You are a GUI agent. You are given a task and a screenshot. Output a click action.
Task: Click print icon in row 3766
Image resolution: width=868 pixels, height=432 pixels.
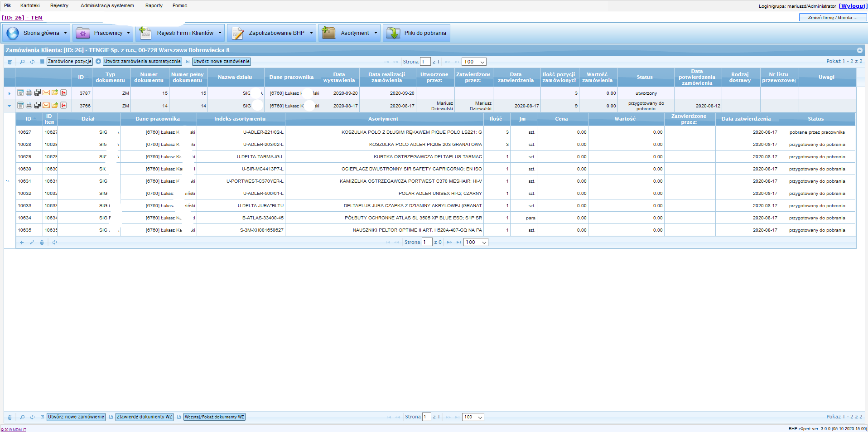point(29,106)
